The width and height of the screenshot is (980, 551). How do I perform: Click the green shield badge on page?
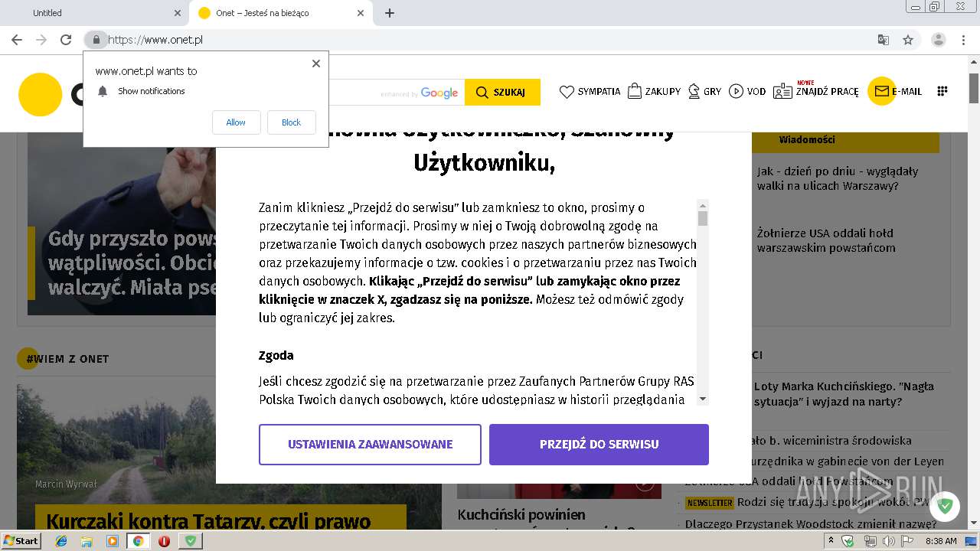pos(945,506)
